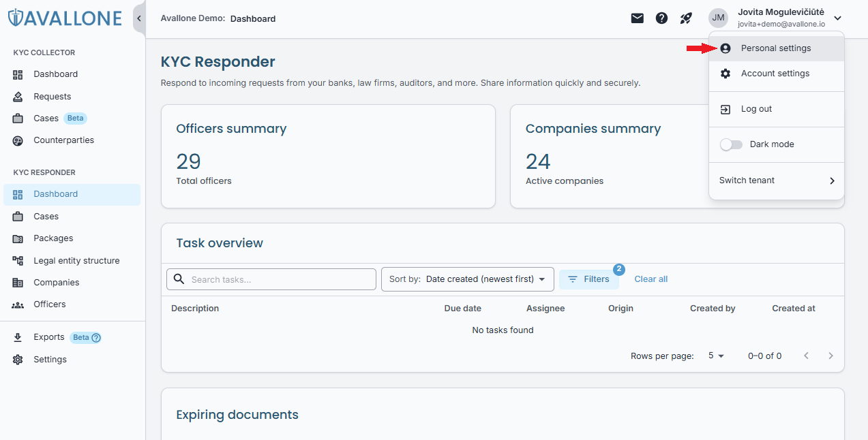Open Rows per page dropdown
Screen dimensions: 868x440
pos(716,356)
